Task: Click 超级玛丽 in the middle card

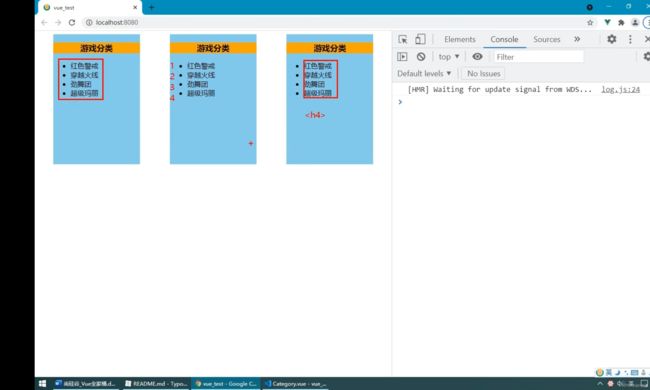Action: [x=201, y=93]
